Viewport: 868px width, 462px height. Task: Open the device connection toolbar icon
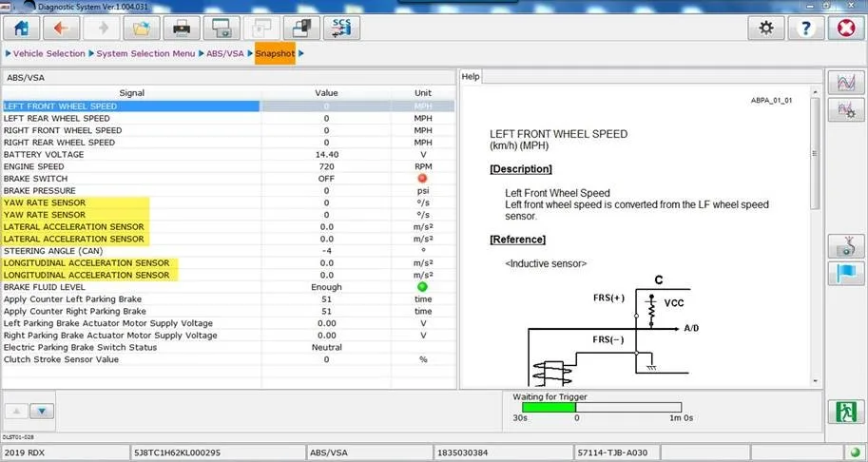click(301, 28)
